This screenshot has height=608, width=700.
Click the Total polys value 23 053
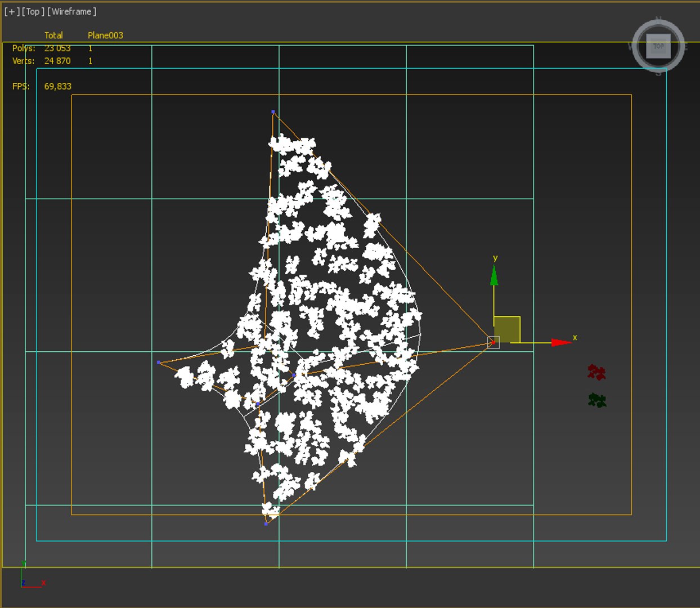[57, 48]
